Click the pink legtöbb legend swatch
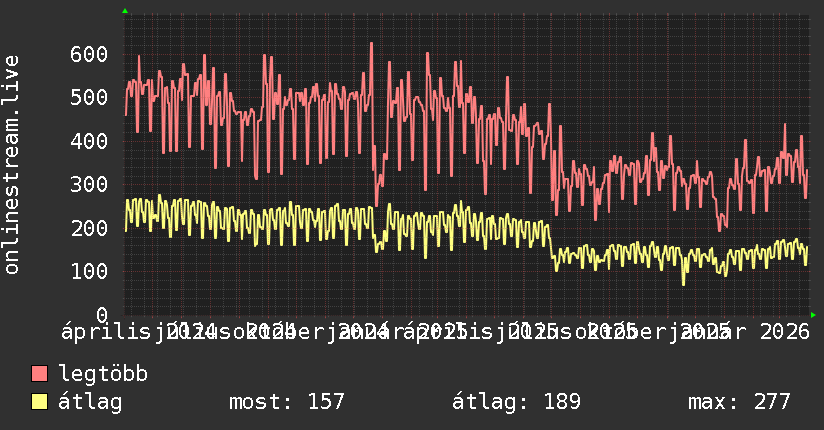 coord(39,374)
